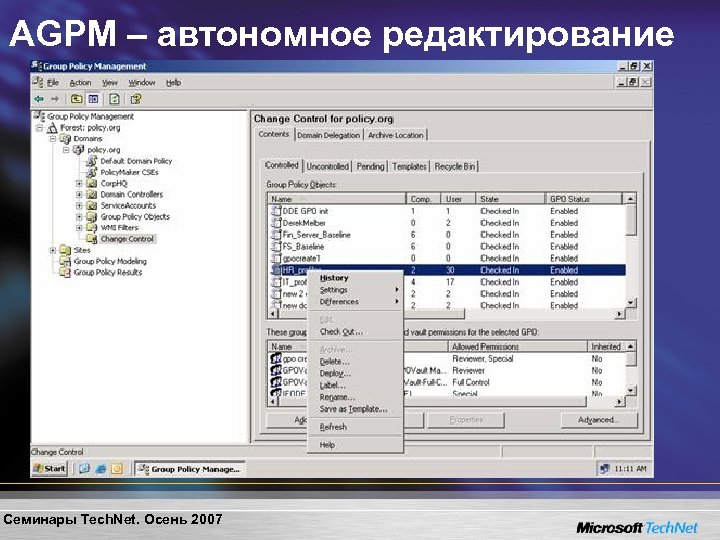Expand the Group Policy Objects node
Screen dimensions: 720x540
79,217
